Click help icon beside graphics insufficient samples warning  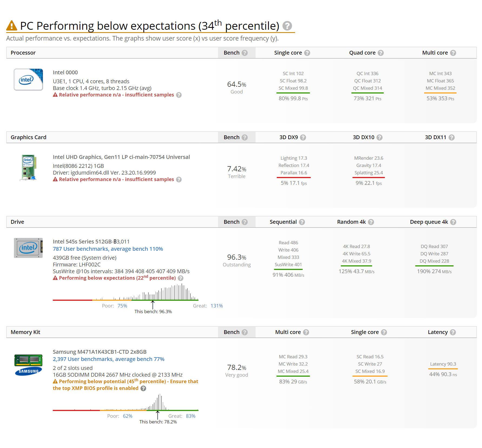click(179, 180)
